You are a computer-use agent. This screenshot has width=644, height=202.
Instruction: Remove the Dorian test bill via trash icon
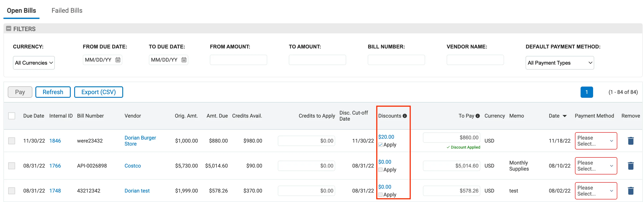(630, 191)
